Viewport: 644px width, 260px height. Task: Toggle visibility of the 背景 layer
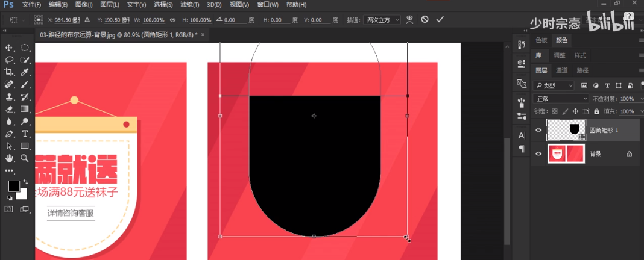click(538, 154)
